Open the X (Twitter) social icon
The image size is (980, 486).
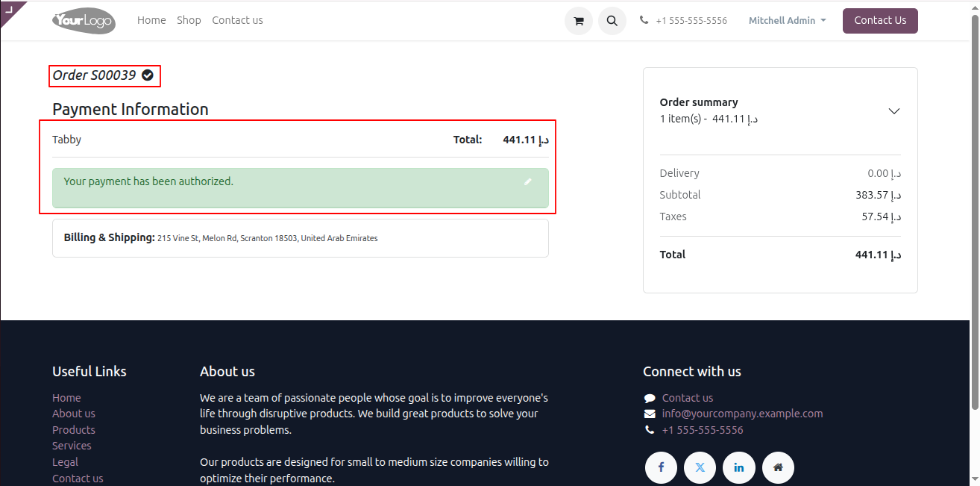pyautogui.click(x=700, y=467)
